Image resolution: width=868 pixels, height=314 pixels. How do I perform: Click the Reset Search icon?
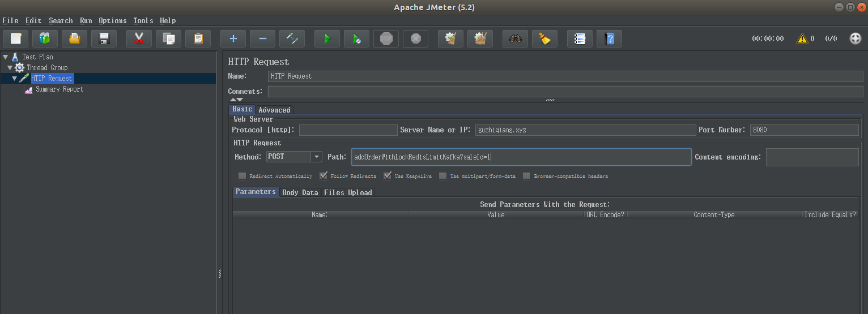544,38
